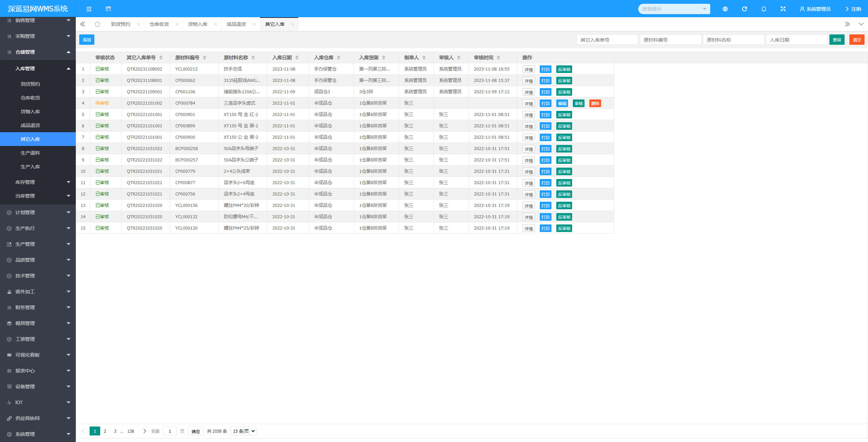
Task: Click the 原材料名称 search input field
Action: coord(733,40)
